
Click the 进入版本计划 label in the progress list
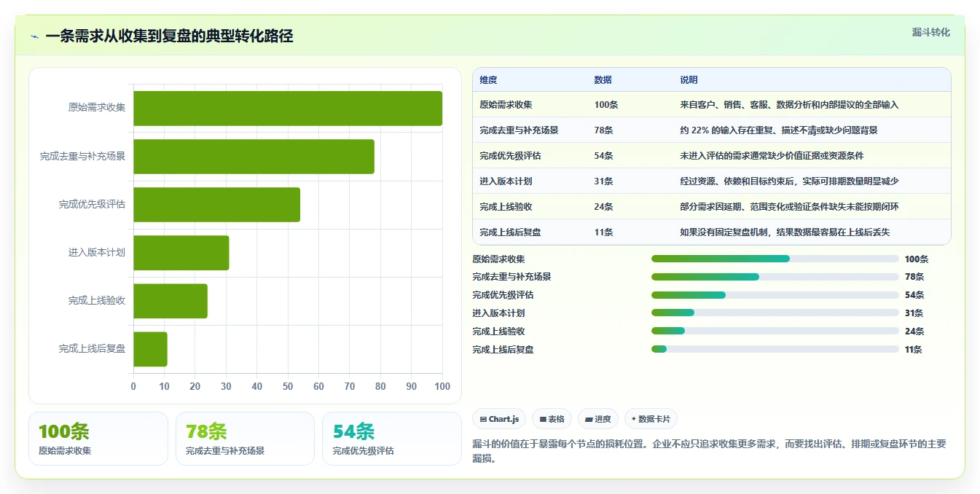(x=498, y=313)
